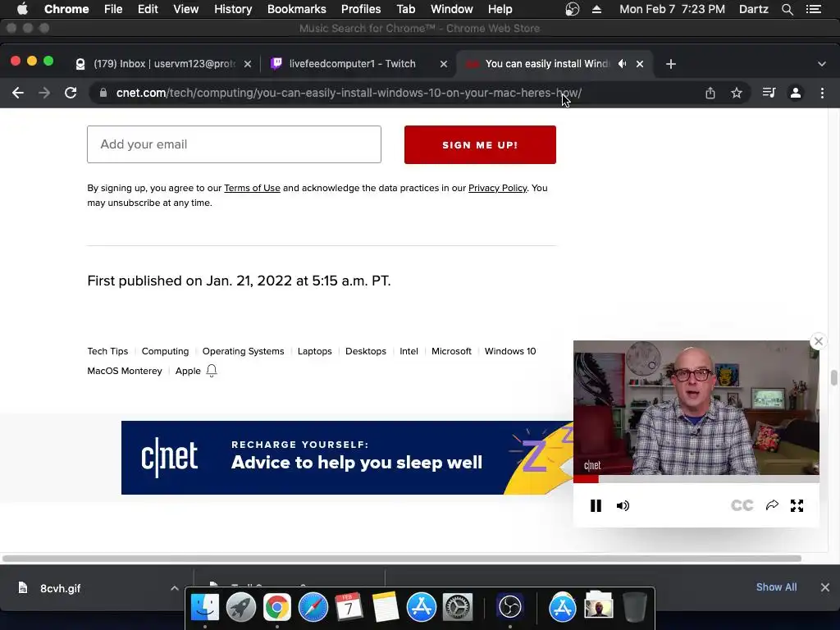Open the Terms of Use link
The width and height of the screenshot is (840, 630).
pos(252,188)
